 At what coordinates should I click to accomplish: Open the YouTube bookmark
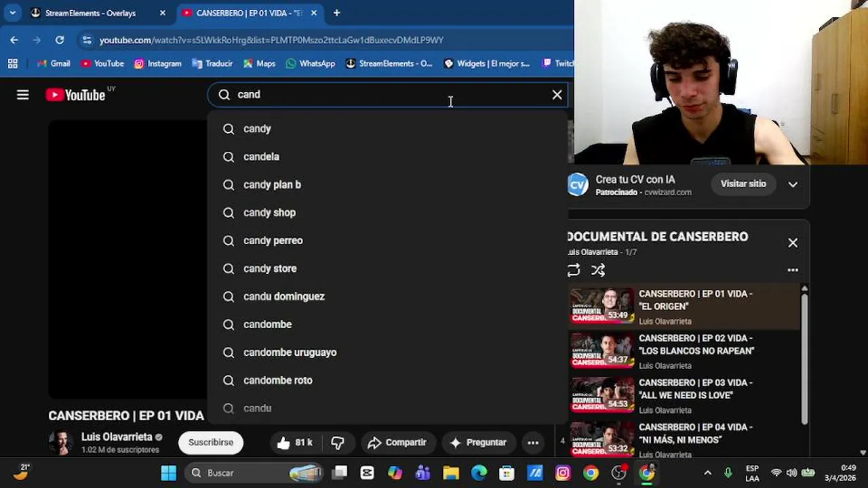(x=102, y=64)
